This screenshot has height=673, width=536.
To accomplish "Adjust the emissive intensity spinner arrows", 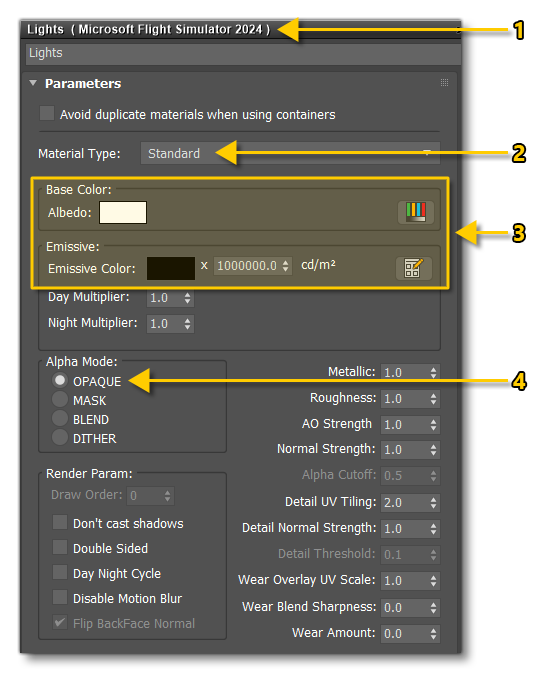I will click(x=286, y=266).
